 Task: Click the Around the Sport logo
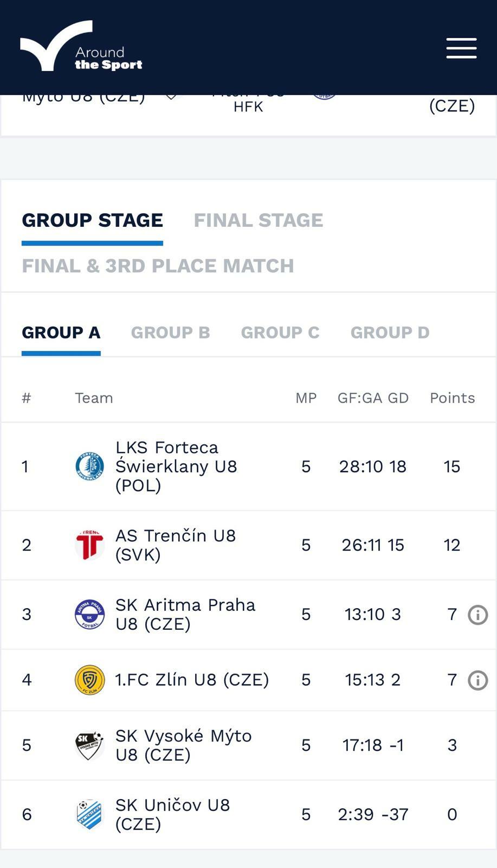pyautogui.click(x=81, y=47)
